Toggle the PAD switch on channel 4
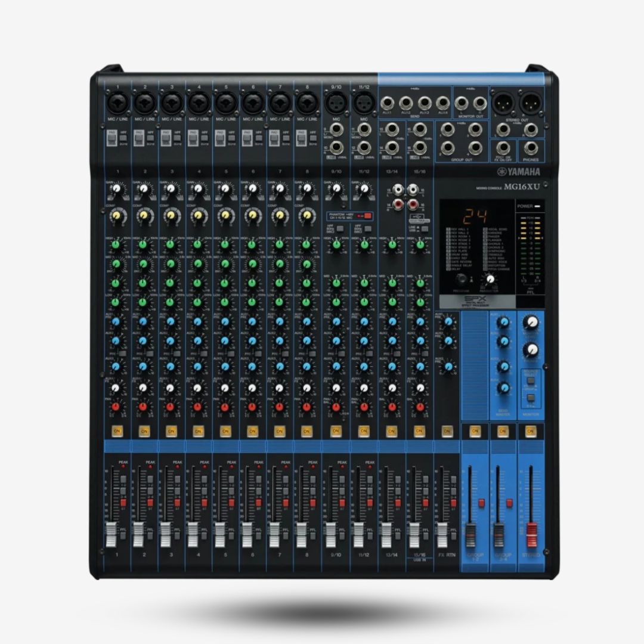644x644 pixels. click(193, 138)
